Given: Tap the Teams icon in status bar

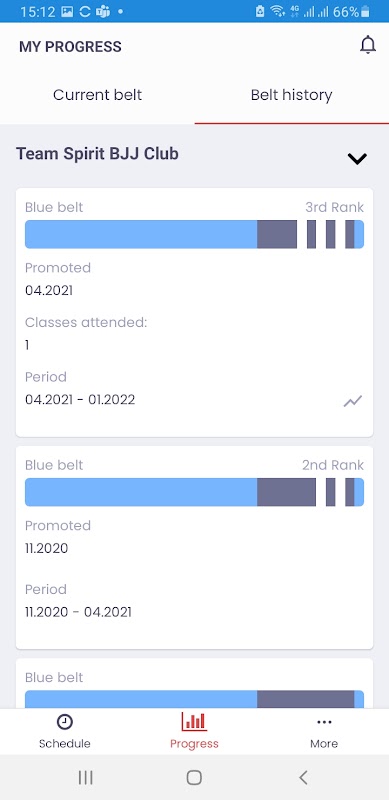Looking at the screenshot, I should tap(103, 11).
